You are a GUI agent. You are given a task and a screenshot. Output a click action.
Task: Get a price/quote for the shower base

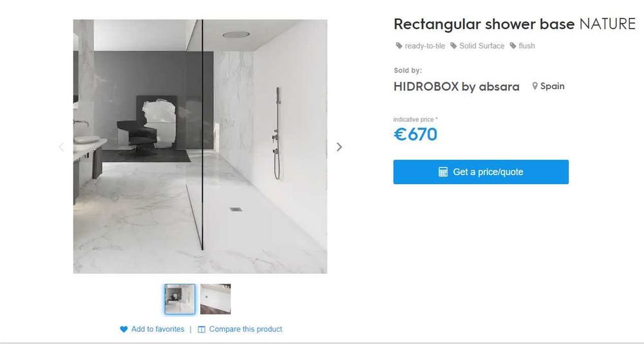coord(481,172)
